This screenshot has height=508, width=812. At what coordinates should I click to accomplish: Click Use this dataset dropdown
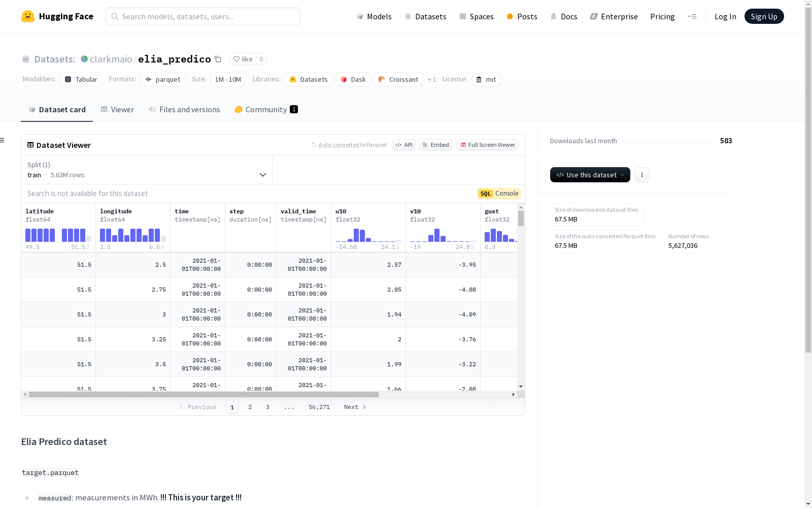(x=590, y=175)
